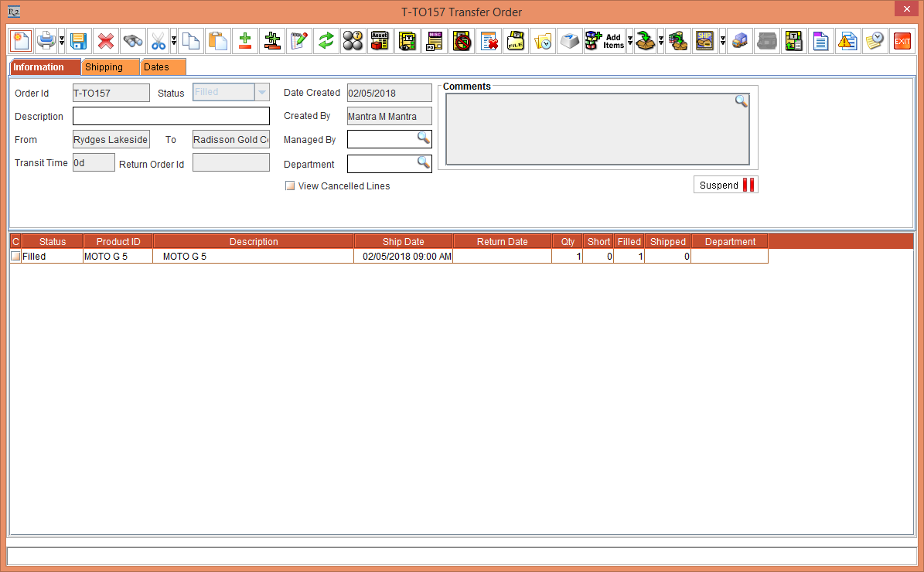The width and height of the screenshot is (924, 572).
Task: Click the red Exit icon
Action: (902, 41)
